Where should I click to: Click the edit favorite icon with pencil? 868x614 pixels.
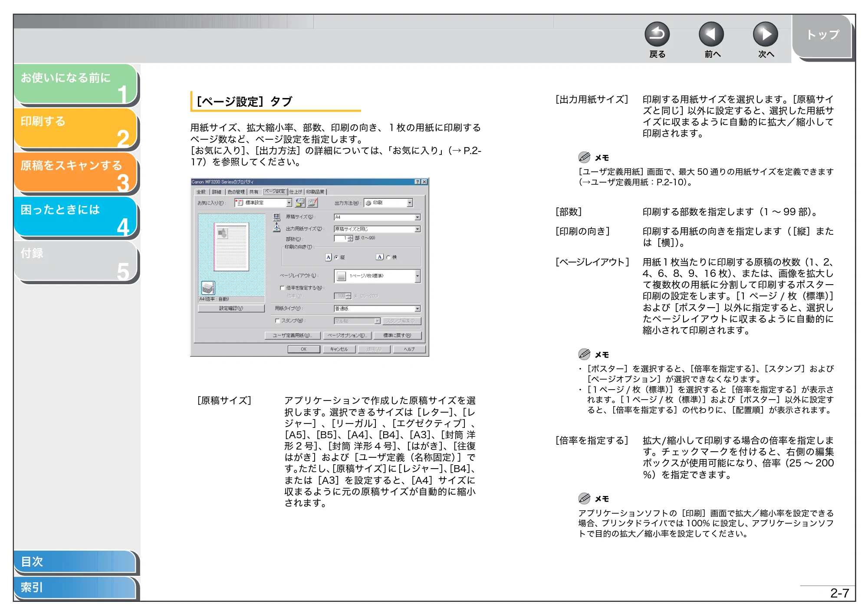(x=312, y=203)
